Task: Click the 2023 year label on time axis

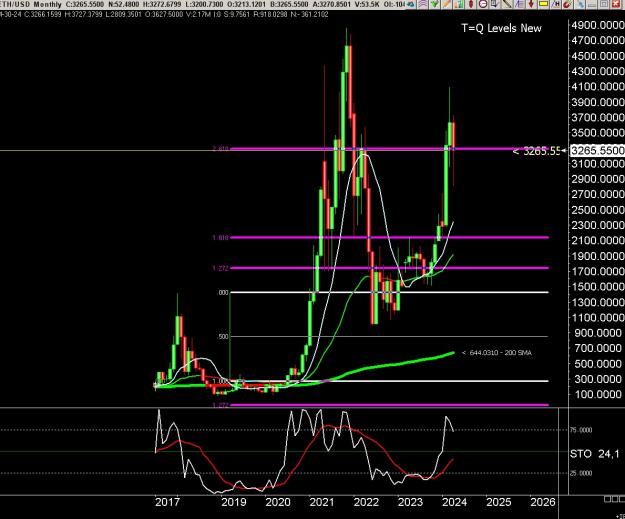Action: pyautogui.click(x=410, y=502)
